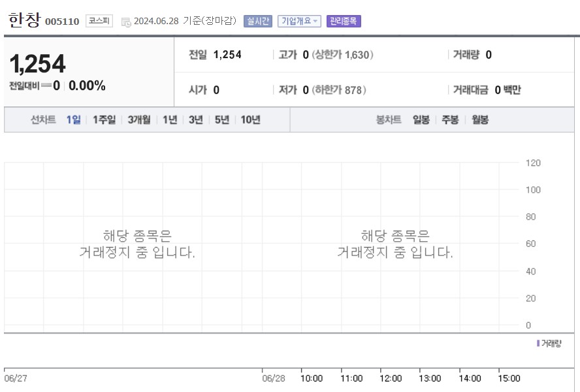Image resolution: width=580 pixels, height=392 pixels.
Task: Click the 시가 0 value
Action: 216,90
